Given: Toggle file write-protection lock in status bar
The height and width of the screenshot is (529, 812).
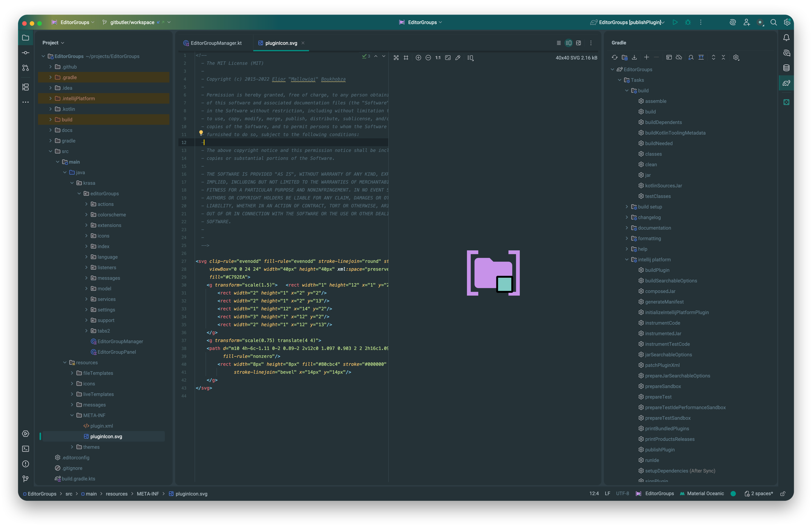Looking at the screenshot, I should [783, 494].
